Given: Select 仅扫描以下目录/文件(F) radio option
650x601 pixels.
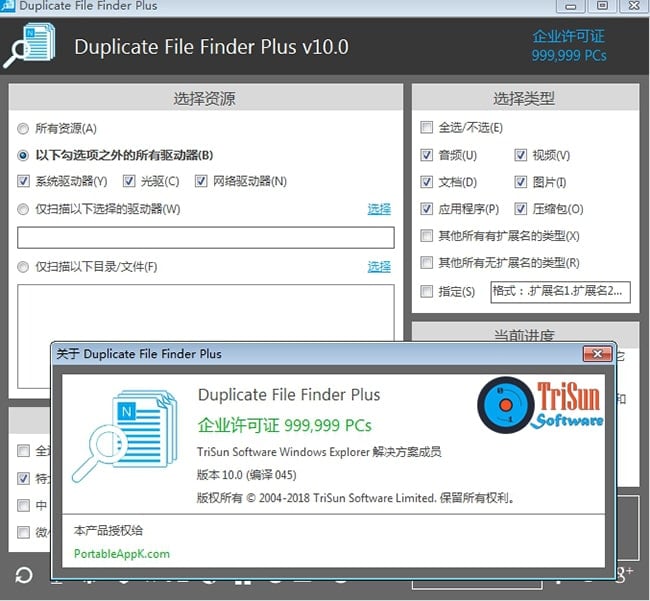Looking at the screenshot, I should tap(23, 267).
